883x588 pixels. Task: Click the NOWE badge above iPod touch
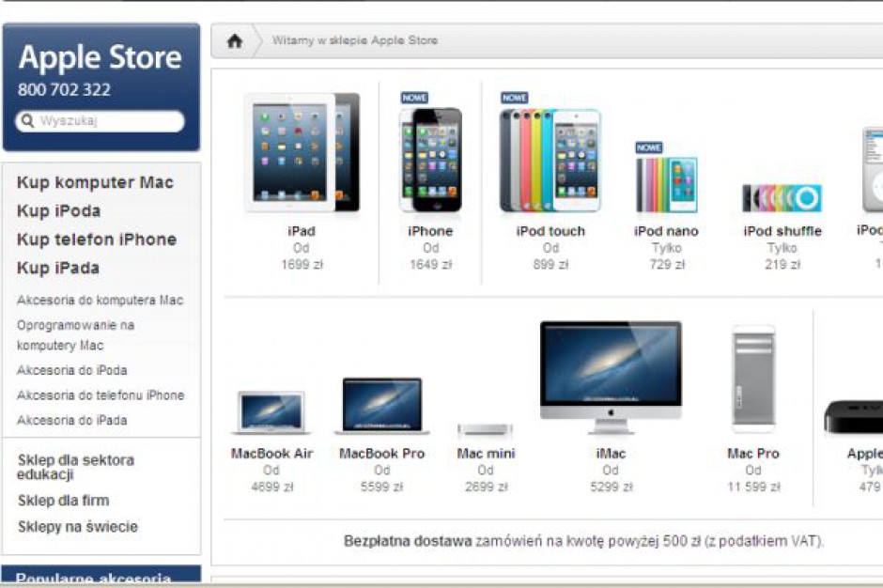pos(514,98)
